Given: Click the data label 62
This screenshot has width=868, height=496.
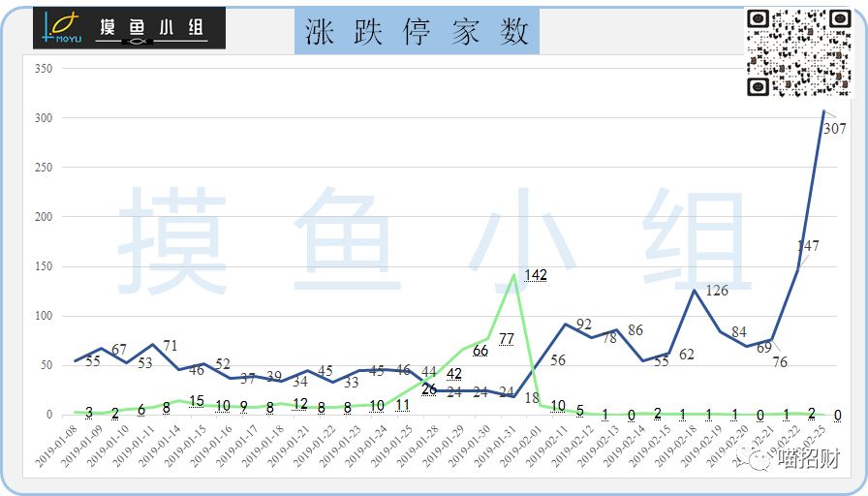Looking at the screenshot, I should (687, 355).
